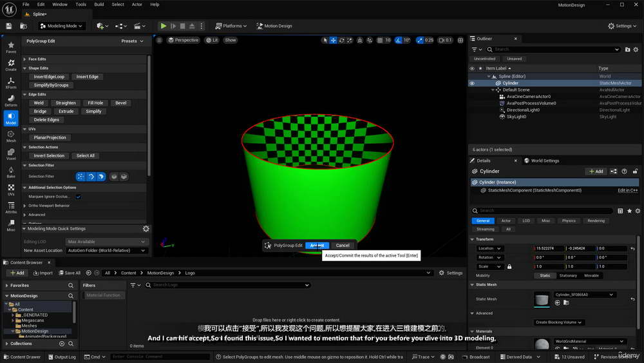
Task: Click the Outliner search field
Action: click(x=554, y=50)
